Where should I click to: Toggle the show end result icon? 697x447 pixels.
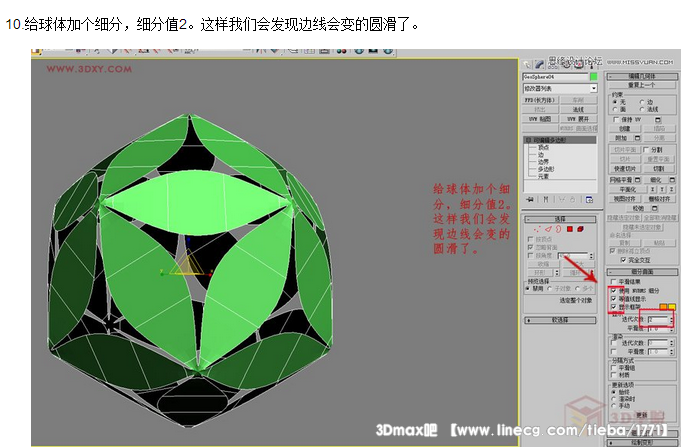tap(546, 200)
